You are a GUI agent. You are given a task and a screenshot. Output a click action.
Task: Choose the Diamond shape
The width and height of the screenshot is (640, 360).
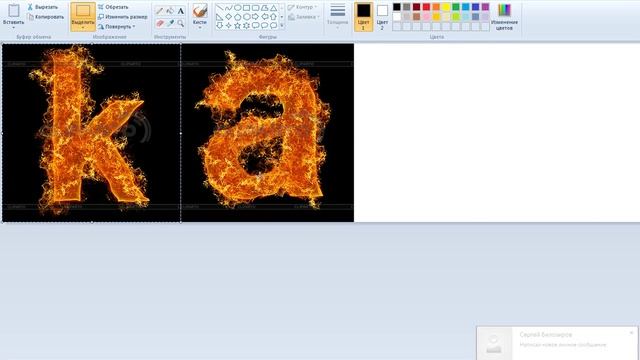click(229, 17)
